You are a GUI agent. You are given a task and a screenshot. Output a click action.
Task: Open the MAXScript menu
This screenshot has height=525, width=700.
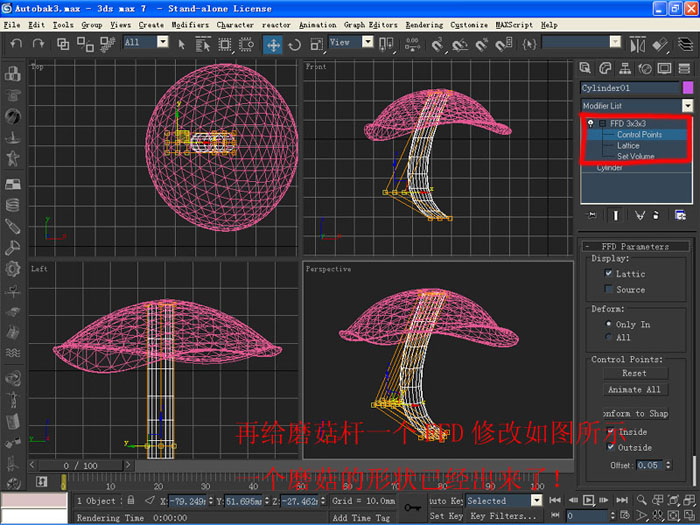point(514,25)
